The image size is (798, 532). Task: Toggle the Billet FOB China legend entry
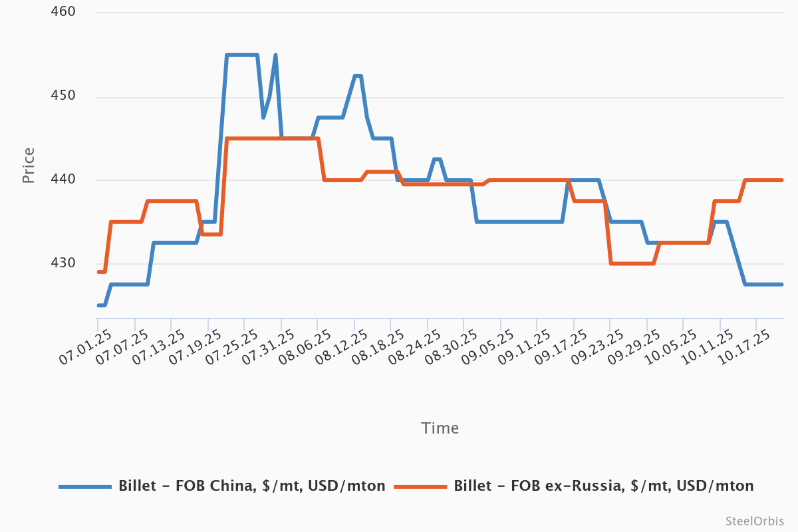pos(251,485)
